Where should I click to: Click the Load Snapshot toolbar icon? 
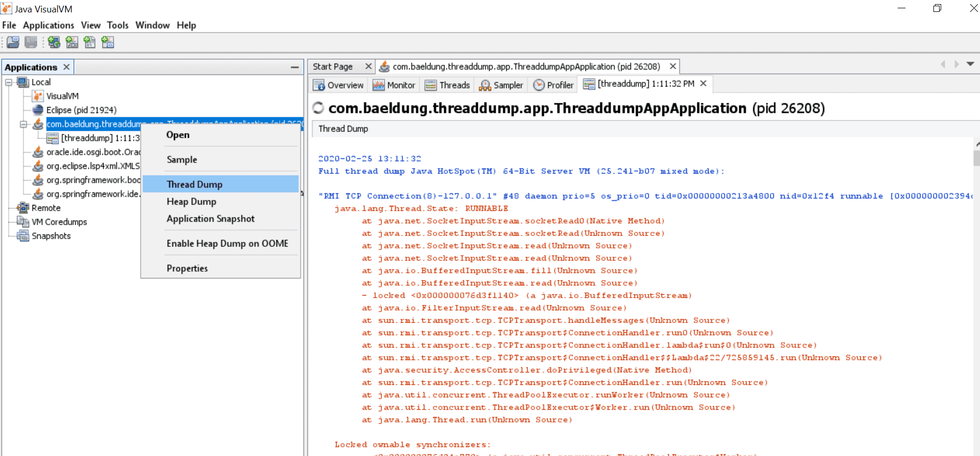(13, 42)
